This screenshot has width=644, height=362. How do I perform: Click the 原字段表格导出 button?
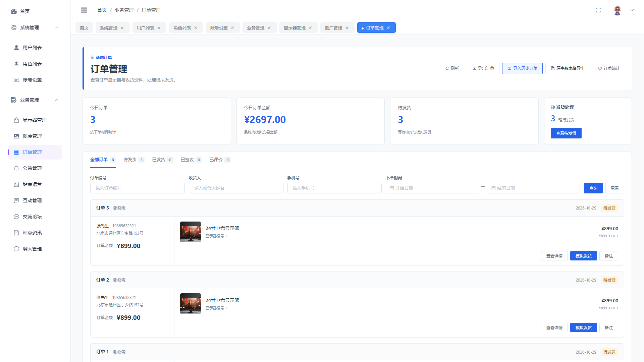[x=568, y=68]
